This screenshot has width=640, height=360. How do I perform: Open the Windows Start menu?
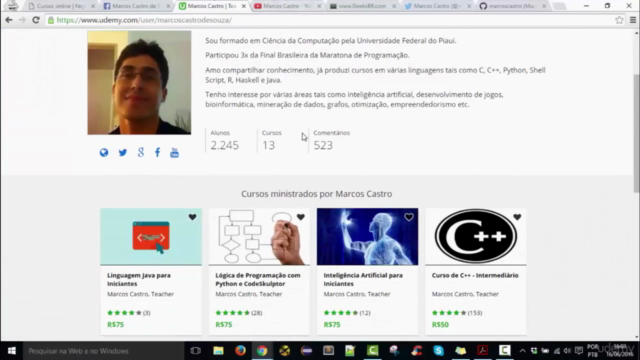[11, 351]
